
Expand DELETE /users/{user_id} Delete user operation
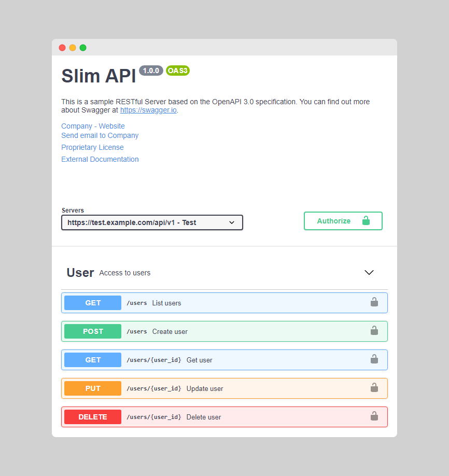224,417
